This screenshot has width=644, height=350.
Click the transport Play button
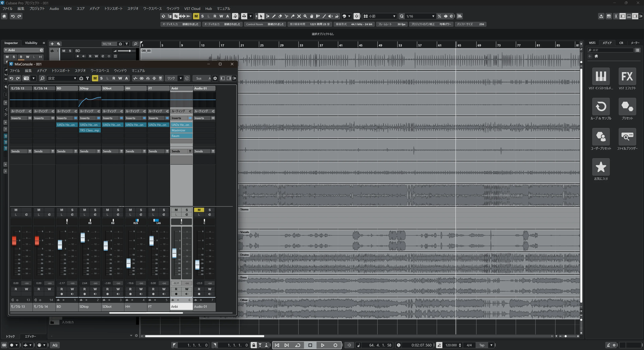pos(322,345)
